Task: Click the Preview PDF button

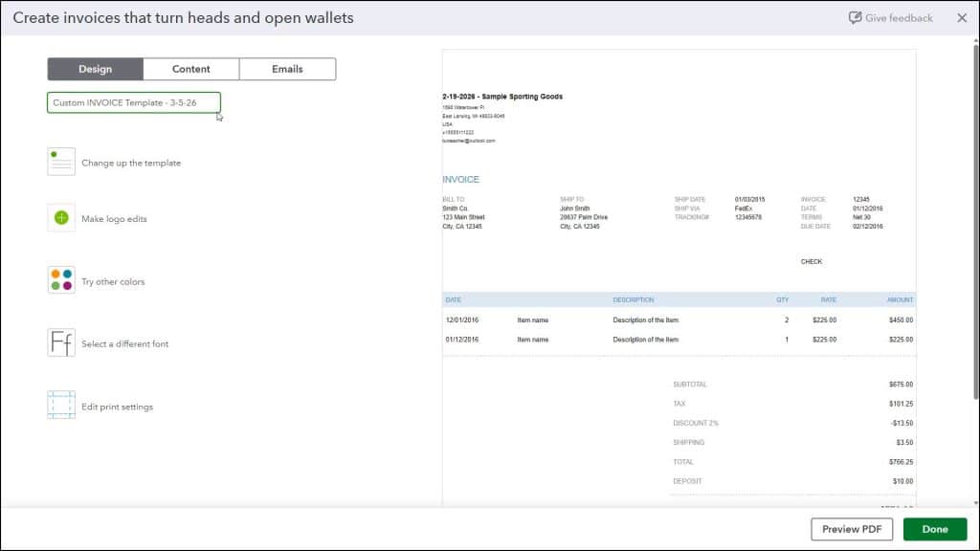Action: (x=851, y=528)
